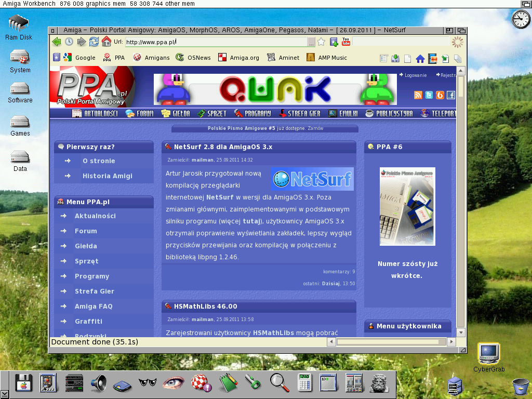Image resolution: width=532 pixels, height=399 pixels.
Task: Reload the page with blue refresh arrows
Action: click(94, 42)
